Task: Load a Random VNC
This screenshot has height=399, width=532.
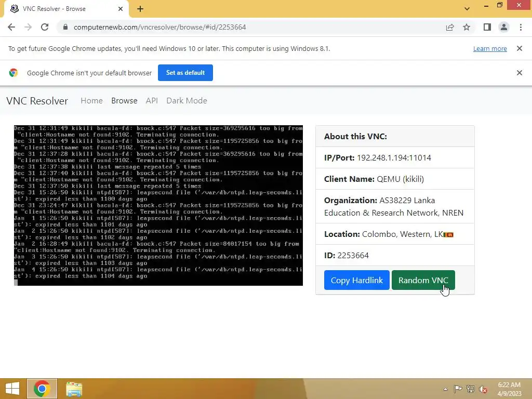Action: pyautogui.click(x=423, y=280)
